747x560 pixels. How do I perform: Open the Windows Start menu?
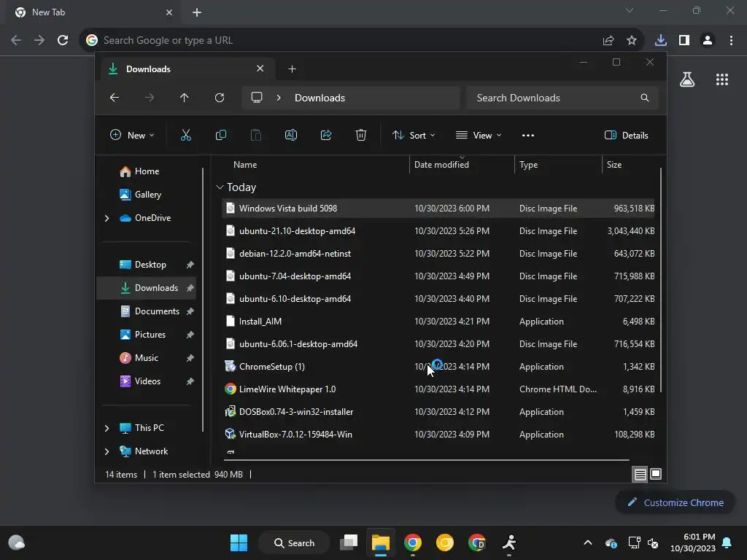[239, 542]
